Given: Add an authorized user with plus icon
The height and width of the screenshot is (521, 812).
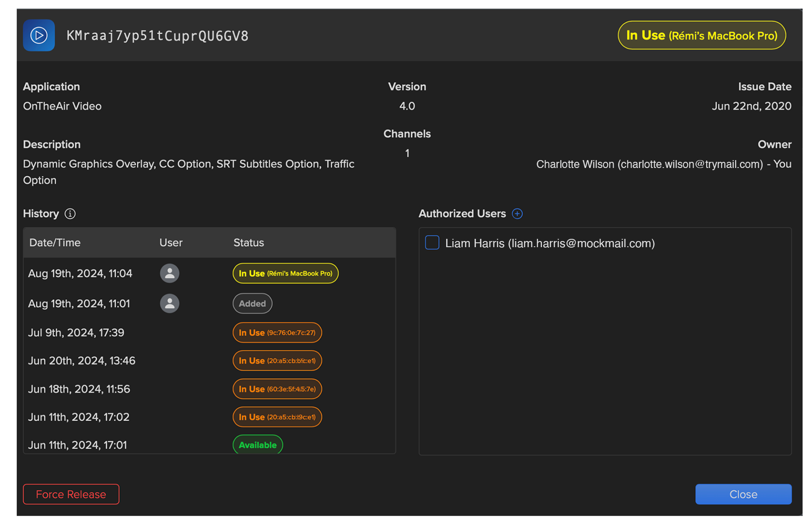Looking at the screenshot, I should click(517, 214).
